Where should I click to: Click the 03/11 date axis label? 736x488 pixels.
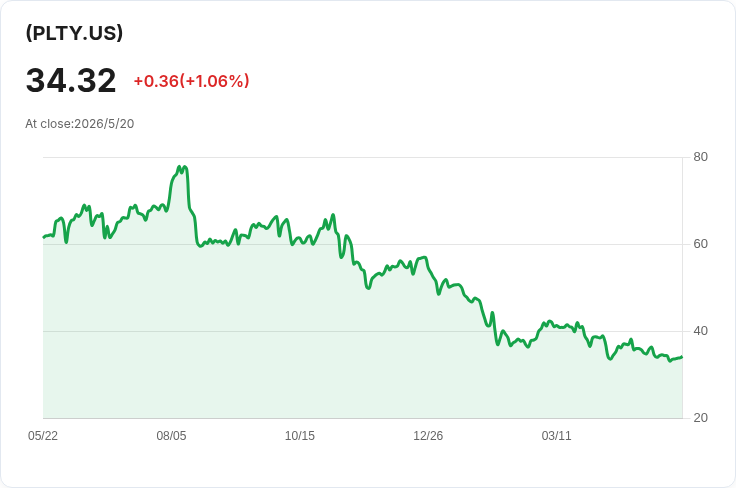point(557,435)
